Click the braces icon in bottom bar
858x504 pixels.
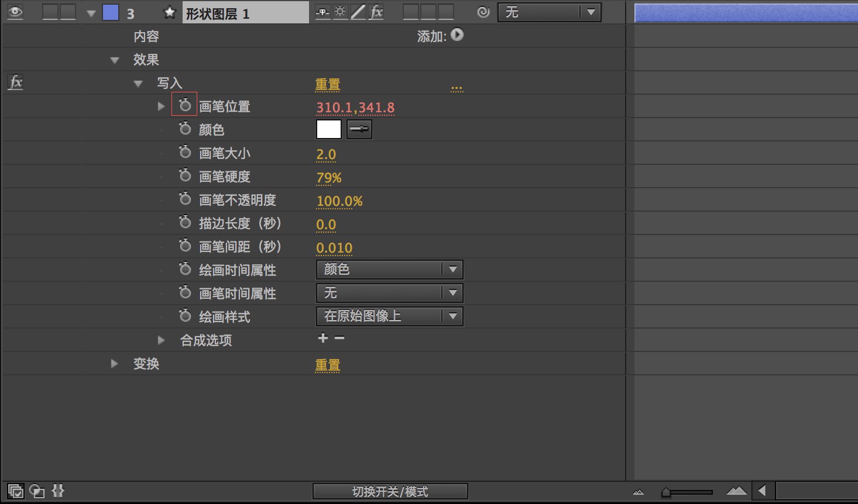pos(58,491)
